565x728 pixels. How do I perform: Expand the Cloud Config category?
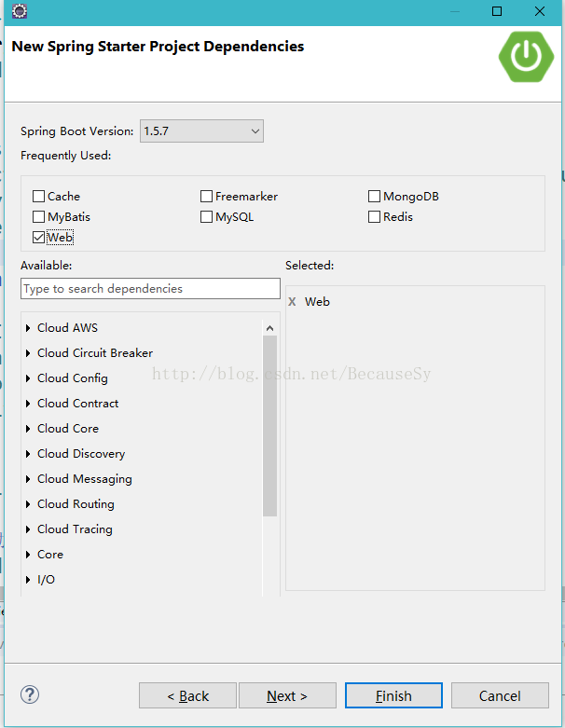click(28, 378)
